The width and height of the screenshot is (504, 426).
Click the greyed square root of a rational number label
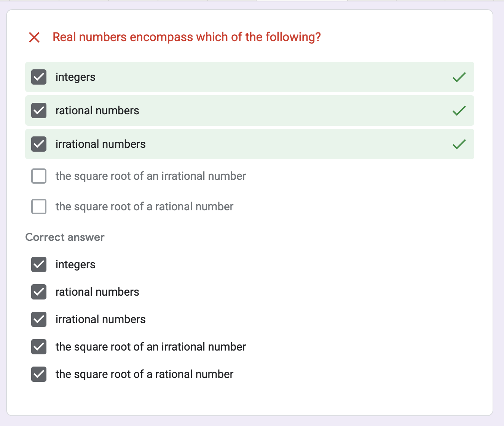[x=144, y=207]
